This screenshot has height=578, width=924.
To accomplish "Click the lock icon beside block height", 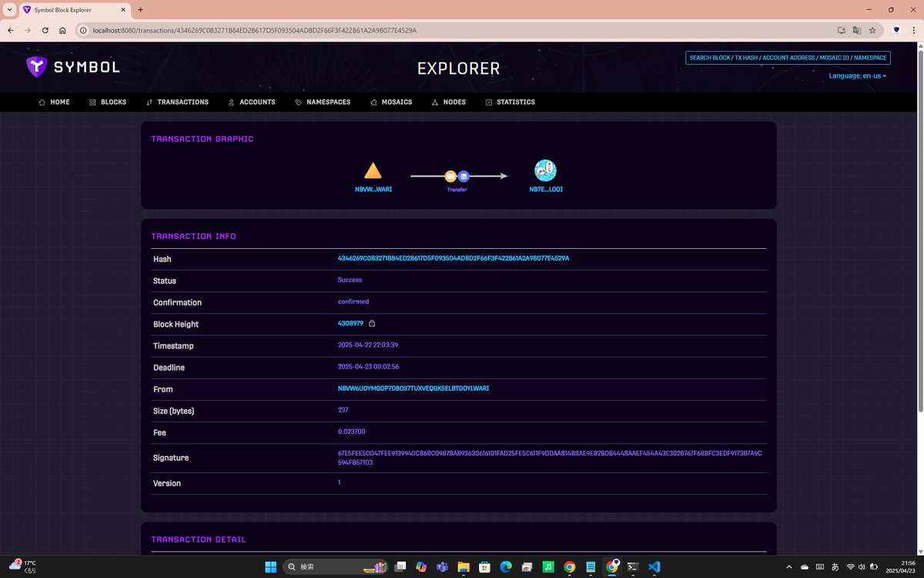I will [372, 323].
